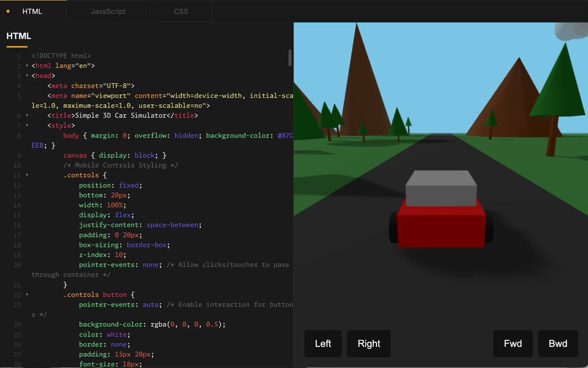
Task: Click the Right steering button
Action: point(369,343)
